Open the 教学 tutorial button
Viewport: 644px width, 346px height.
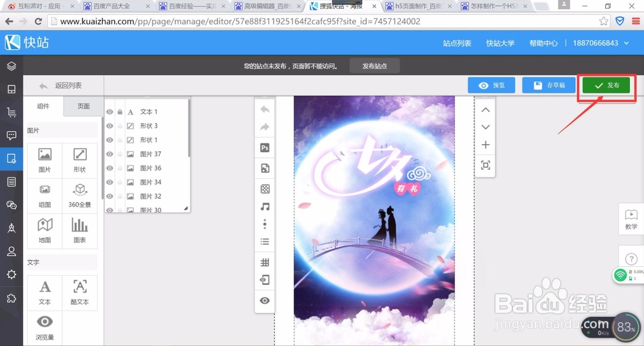pos(631,219)
